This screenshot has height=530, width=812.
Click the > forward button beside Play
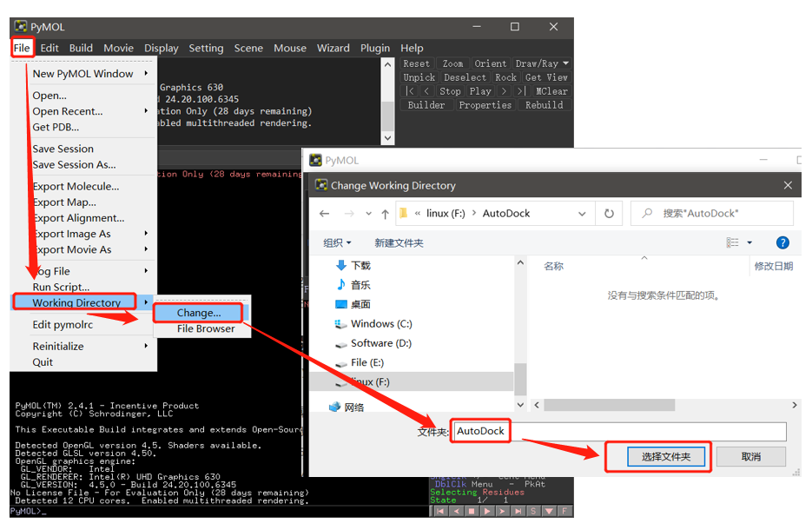coord(504,91)
